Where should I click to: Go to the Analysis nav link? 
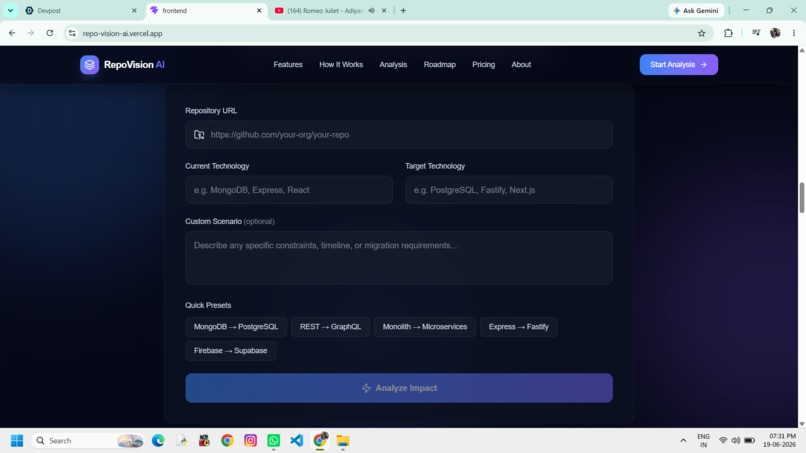[x=393, y=65]
